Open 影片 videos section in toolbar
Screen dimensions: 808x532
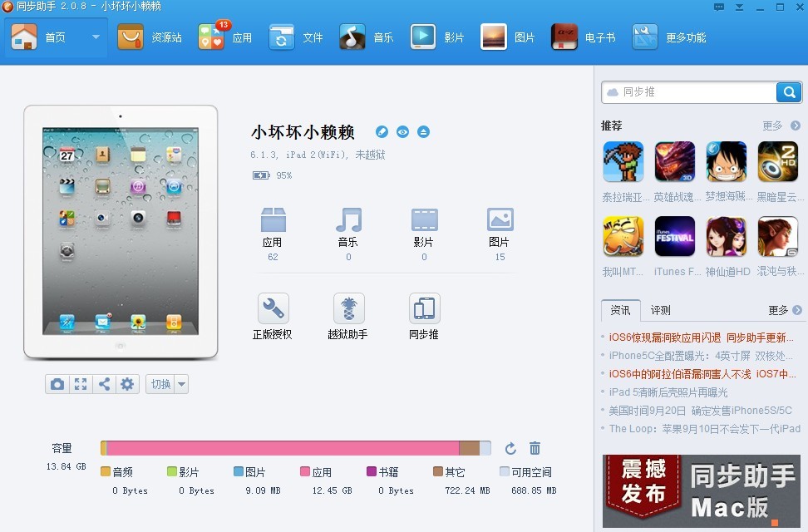click(x=437, y=37)
